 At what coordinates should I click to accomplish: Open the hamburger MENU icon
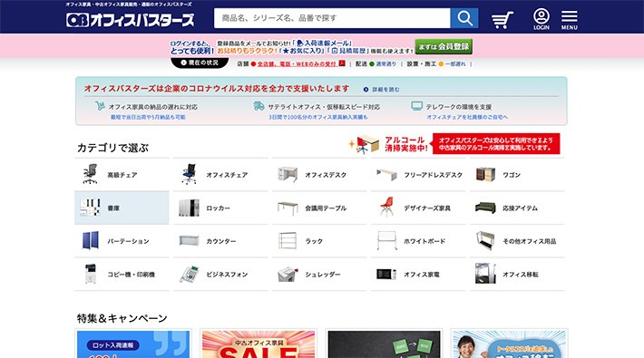point(570,20)
